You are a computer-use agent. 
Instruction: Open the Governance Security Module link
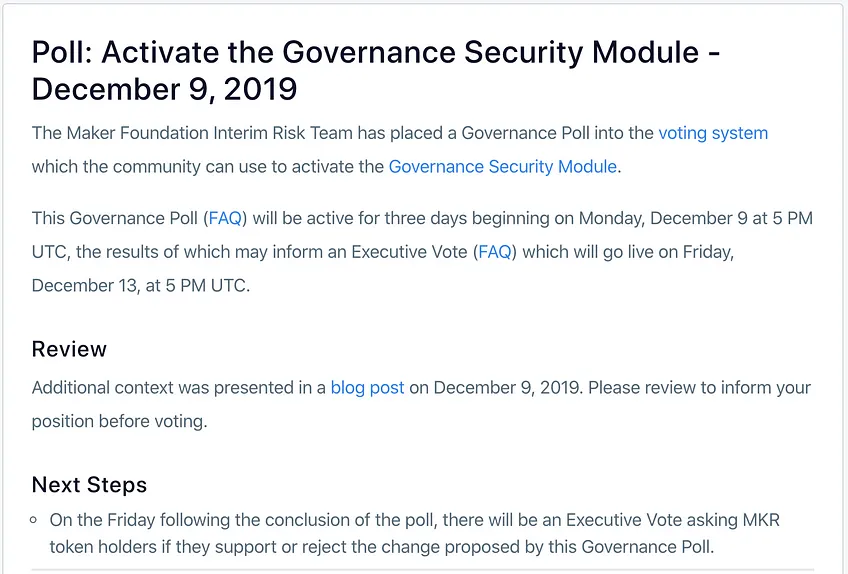502,167
